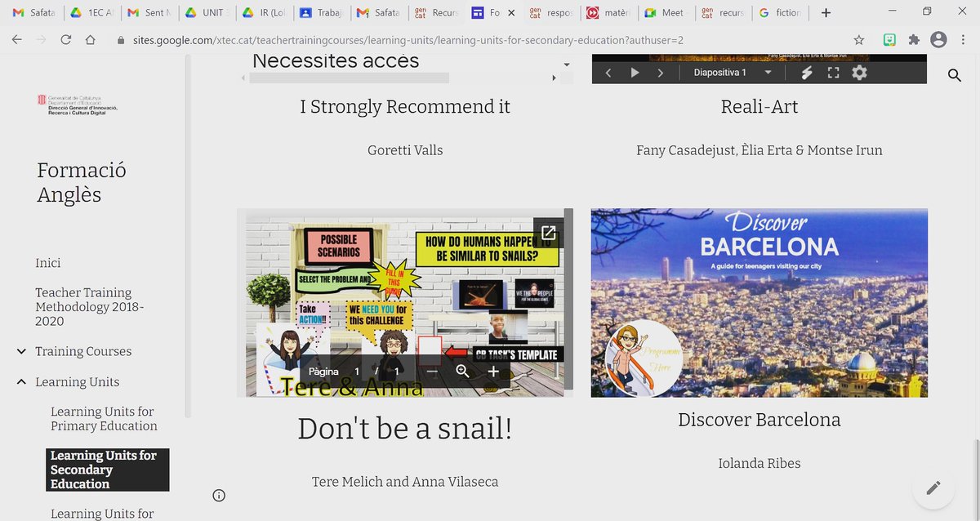Image resolution: width=980 pixels, height=521 pixels.
Task: Zoom out of the snail PDF preview
Action: pyautogui.click(x=432, y=372)
